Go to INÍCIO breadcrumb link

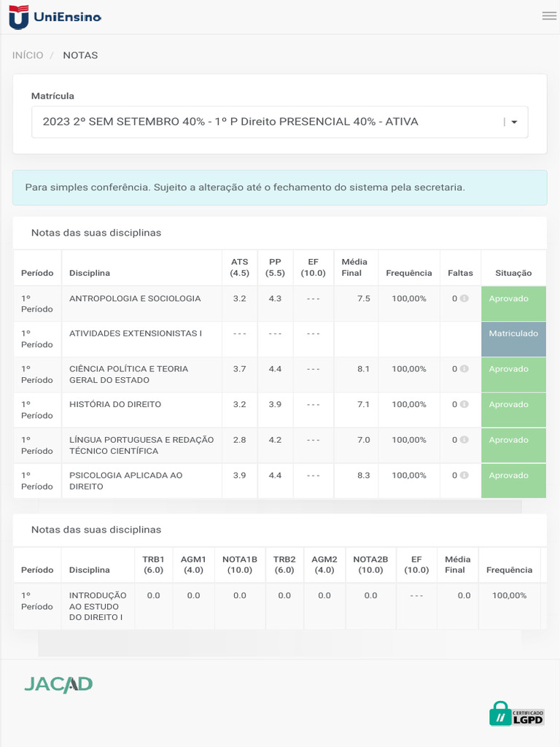point(28,55)
